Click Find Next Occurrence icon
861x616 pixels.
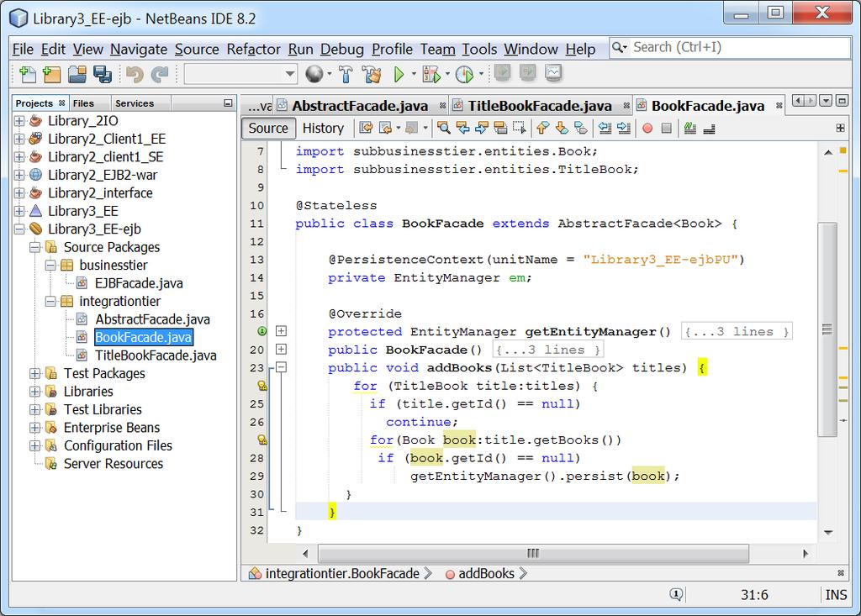point(482,128)
